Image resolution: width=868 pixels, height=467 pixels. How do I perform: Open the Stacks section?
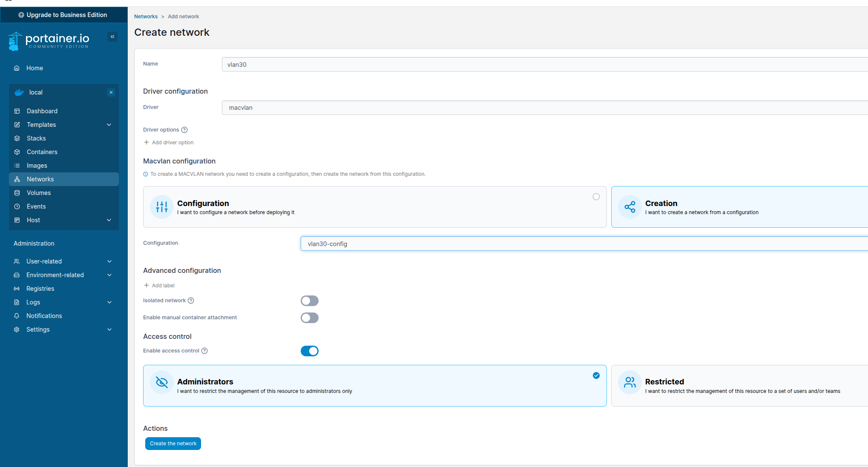coord(36,138)
